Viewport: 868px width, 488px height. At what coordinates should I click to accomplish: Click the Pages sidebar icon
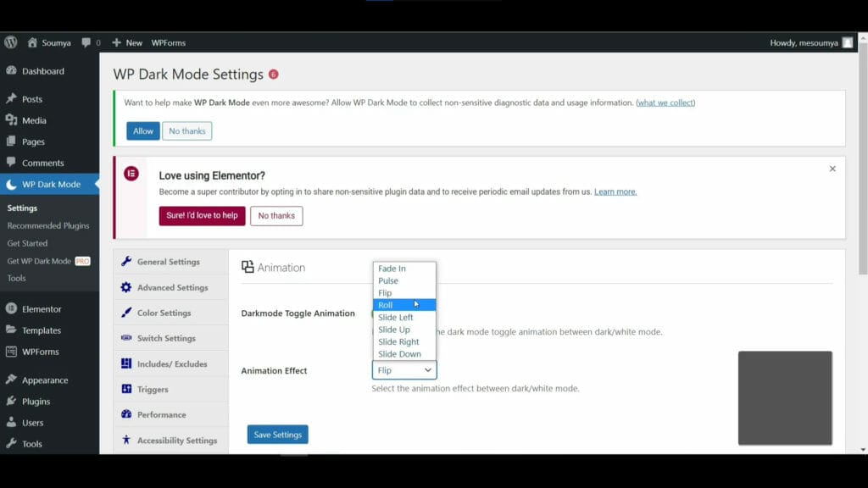tap(12, 141)
